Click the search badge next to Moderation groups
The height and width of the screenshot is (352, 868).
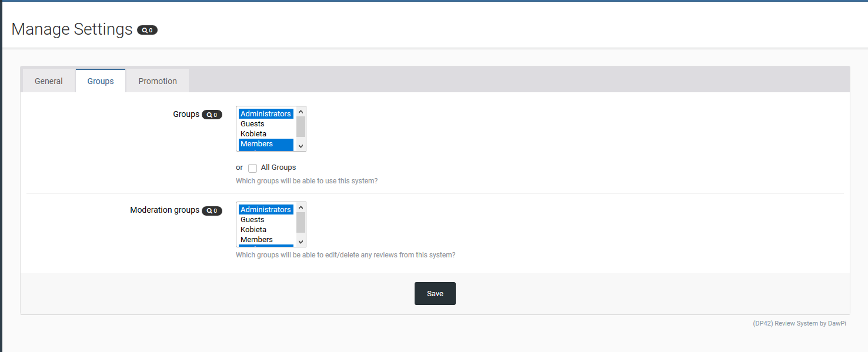coord(212,210)
